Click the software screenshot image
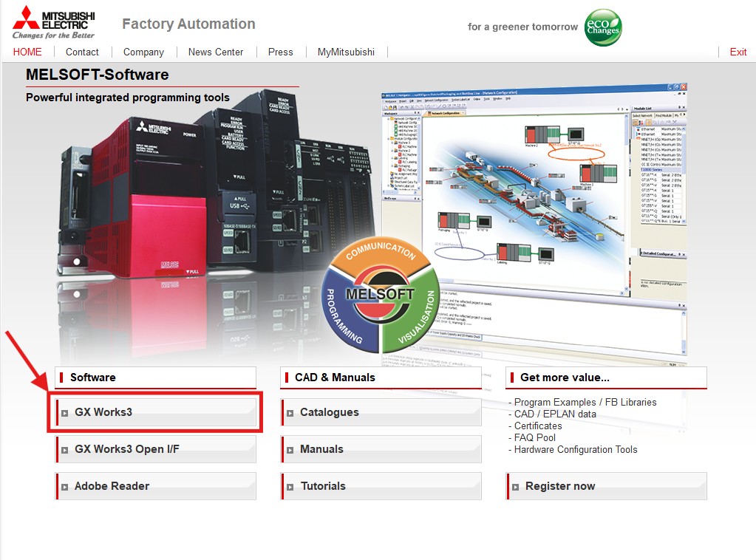 [x=534, y=222]
